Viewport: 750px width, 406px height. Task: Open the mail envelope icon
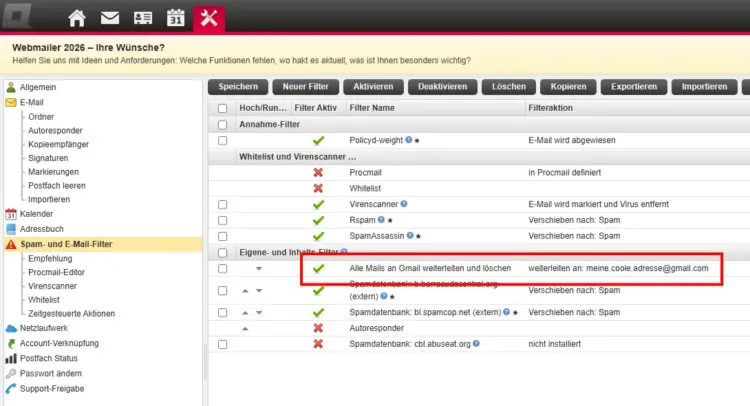click(x=110, y=18)
